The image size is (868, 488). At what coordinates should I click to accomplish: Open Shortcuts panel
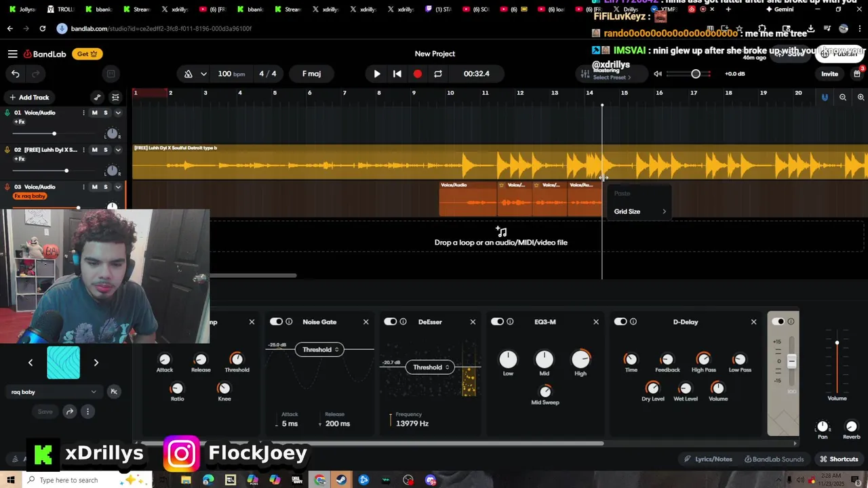pyautogui.click(x=839, y=459)
